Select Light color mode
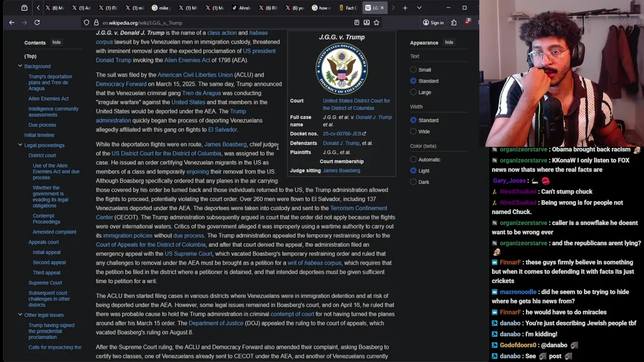This screenshot has height=362, width=644. 413,171
